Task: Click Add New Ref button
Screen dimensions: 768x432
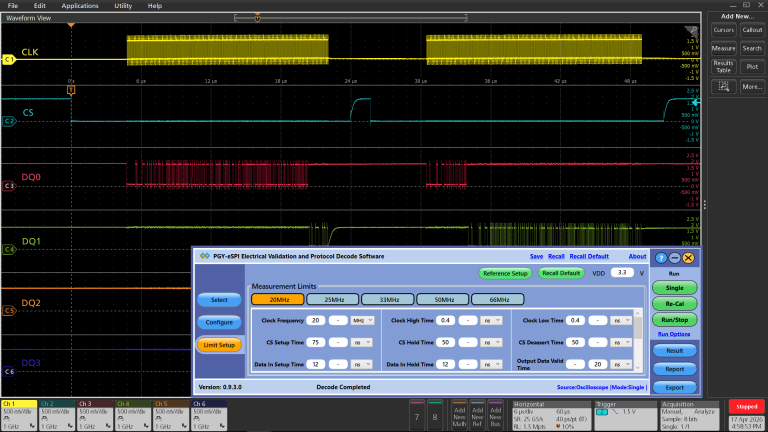Action: (x=477, y=416)
